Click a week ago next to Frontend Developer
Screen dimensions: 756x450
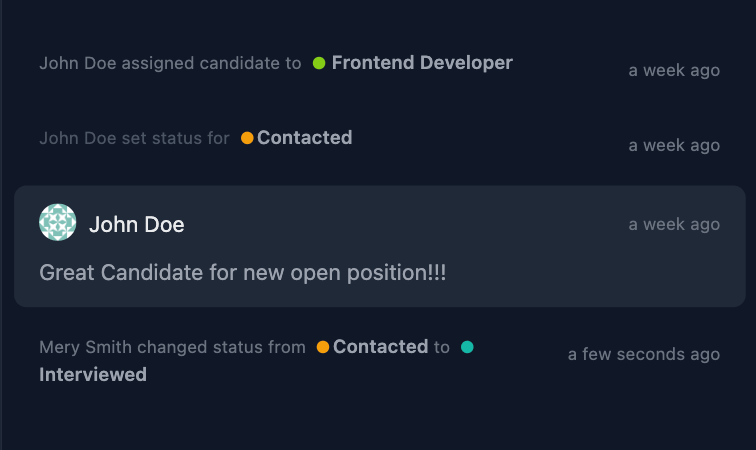(x=674, y=70)
